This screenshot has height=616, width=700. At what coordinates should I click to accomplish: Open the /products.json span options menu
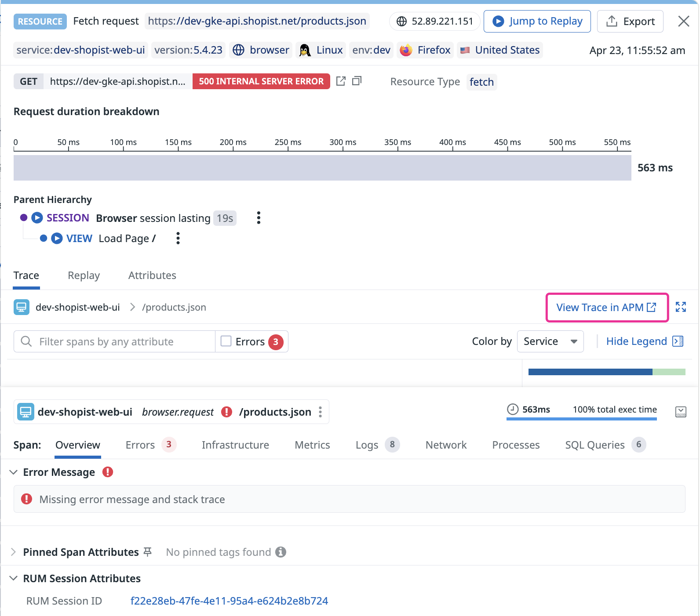point(321,412)
